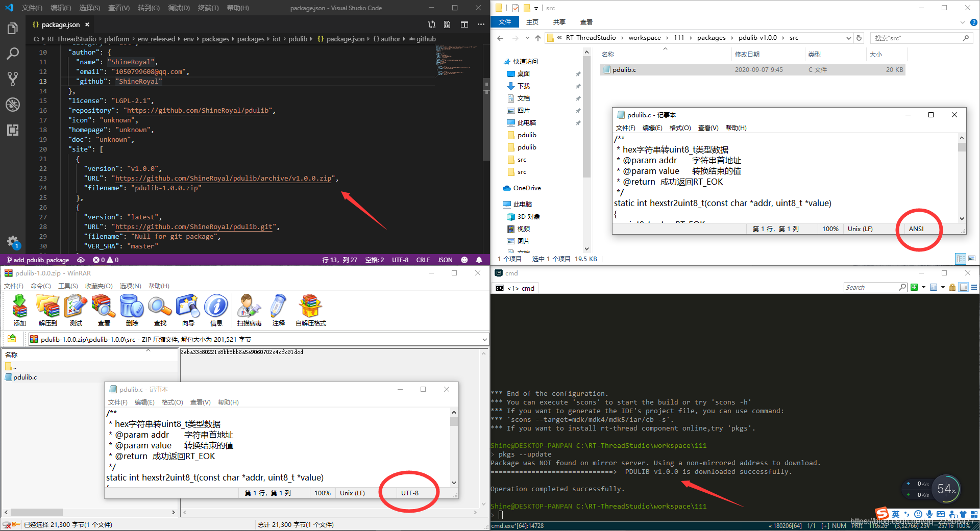Open the VS Code Manage gear icon

(x=13, y=242)
